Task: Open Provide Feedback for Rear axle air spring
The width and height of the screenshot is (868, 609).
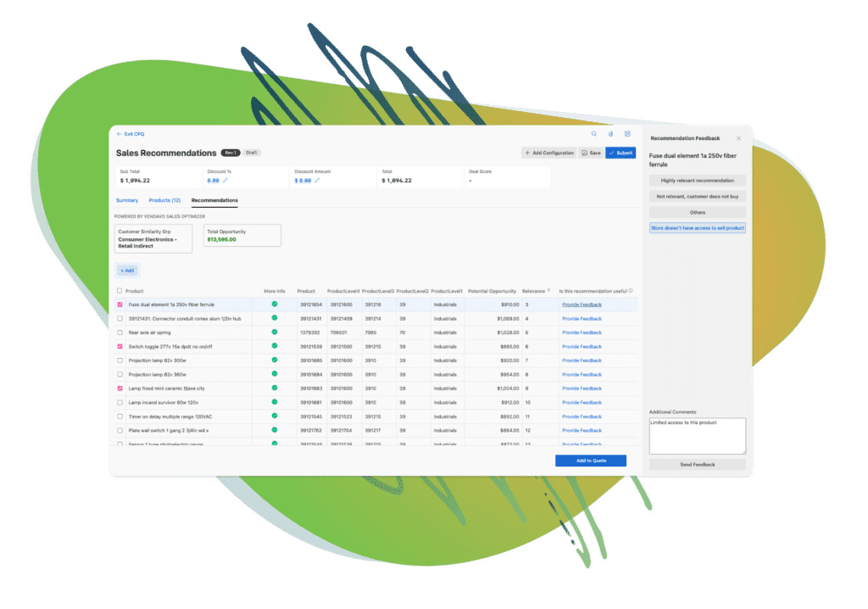Action: tap(582, 332)
